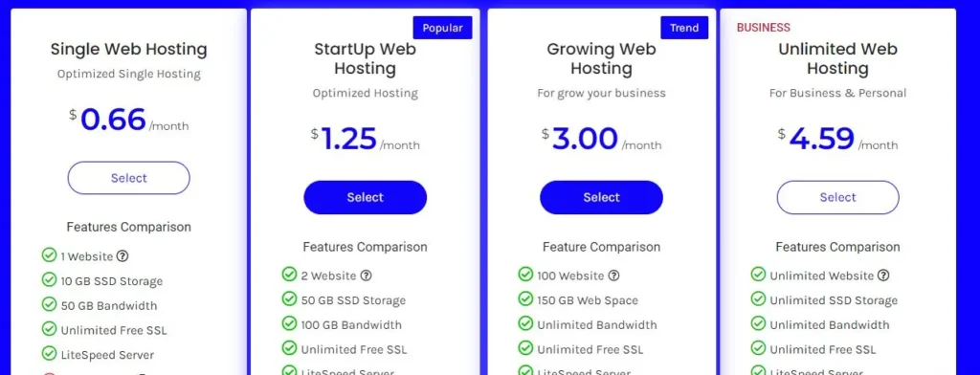Image resolution: width=980 pixels, height=375 pixels.
Task: Click question mark next to 100 Website
Action: (614, 275)
